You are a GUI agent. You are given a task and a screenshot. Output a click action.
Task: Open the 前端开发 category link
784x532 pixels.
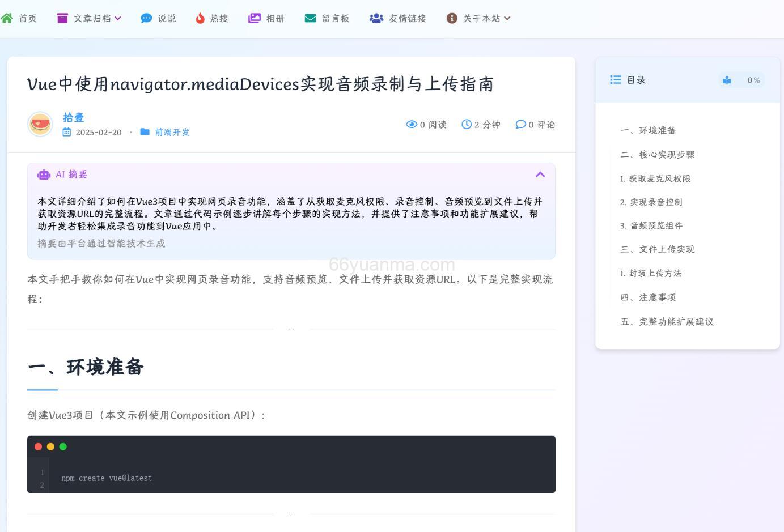[172, 132]
